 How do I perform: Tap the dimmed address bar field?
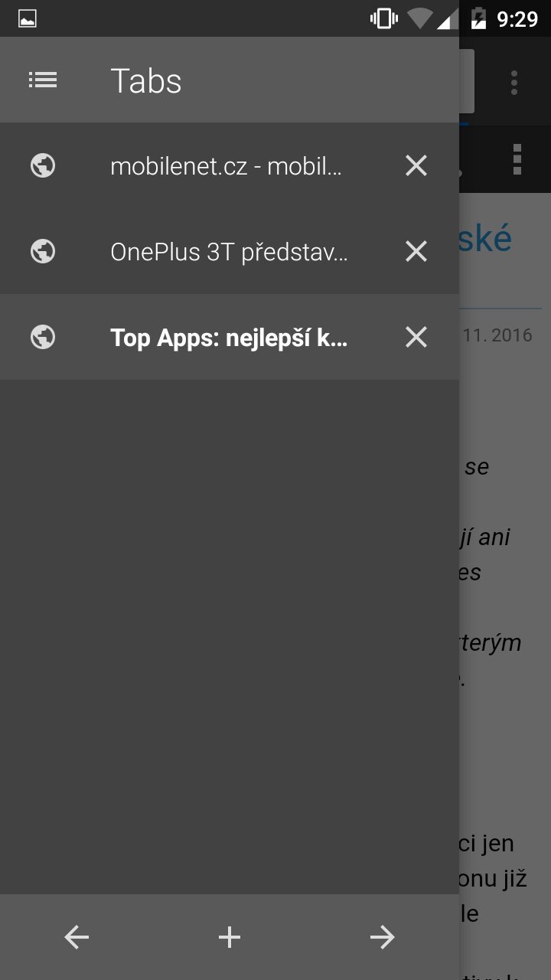[467, 81]
